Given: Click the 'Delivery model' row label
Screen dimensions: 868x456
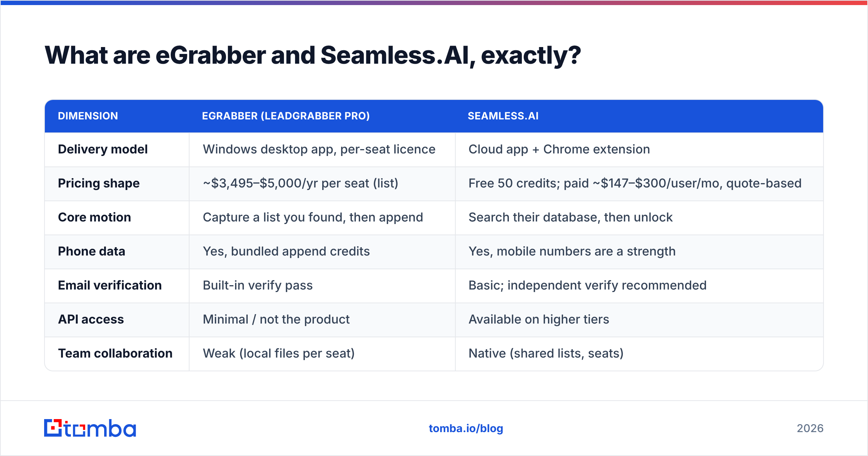Looking at the screenshot, I should click(x=103, y=149).
